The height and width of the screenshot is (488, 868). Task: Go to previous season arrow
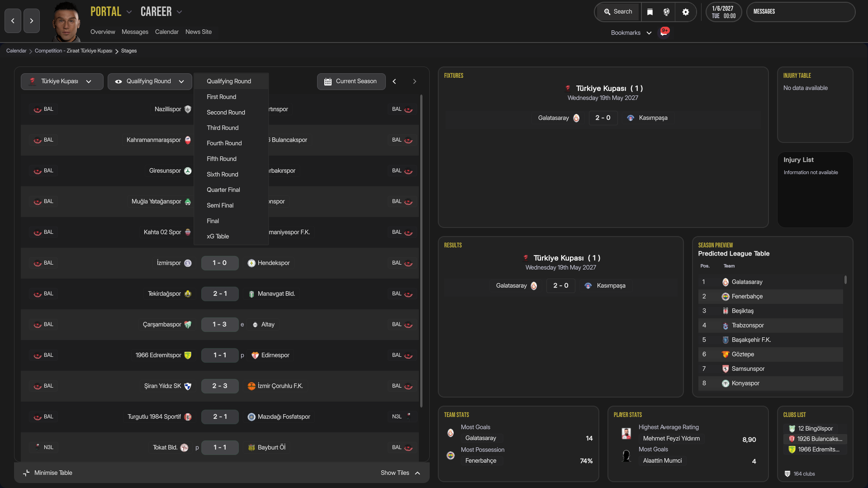(394, 81)
